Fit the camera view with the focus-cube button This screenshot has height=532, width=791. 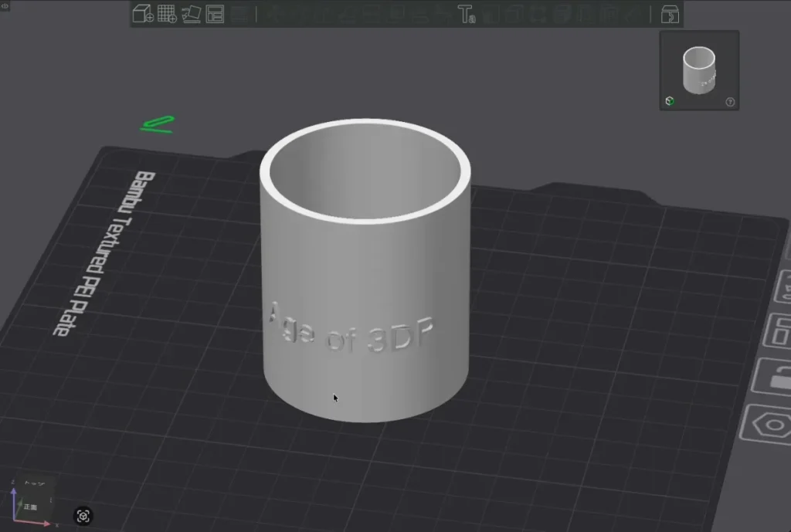[x=83, y=516]
